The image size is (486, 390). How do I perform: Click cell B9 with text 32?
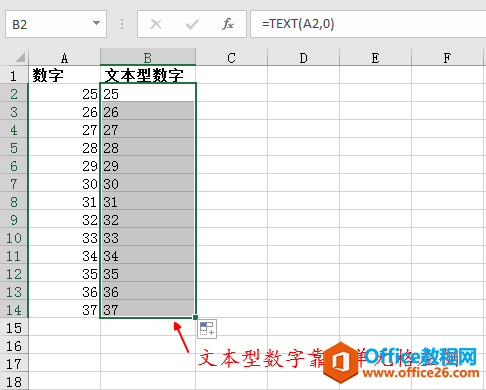148,219
